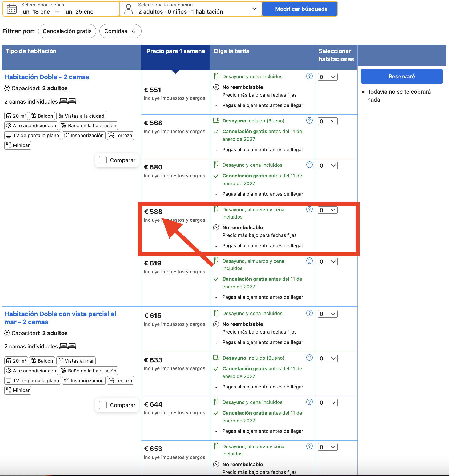Screen dimensions: 449x476
Task: Click Baño en la habitación tag, sea-view room
Action: [89, 371]
